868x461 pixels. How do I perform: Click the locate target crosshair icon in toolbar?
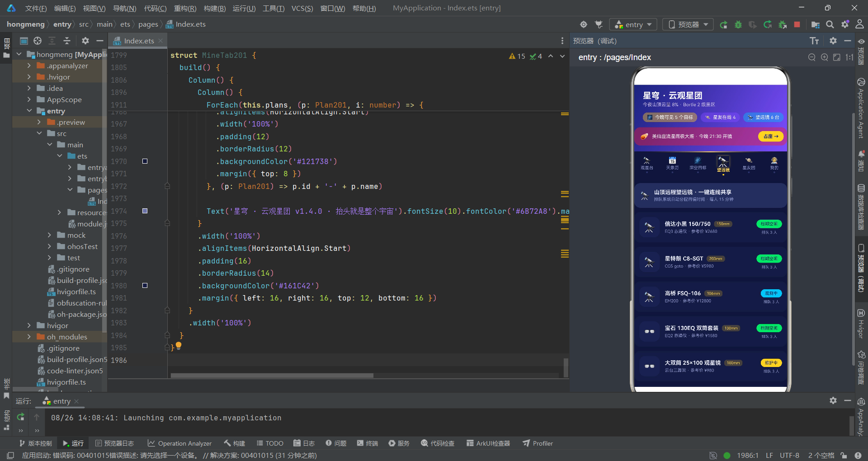[x=584, y=24]
